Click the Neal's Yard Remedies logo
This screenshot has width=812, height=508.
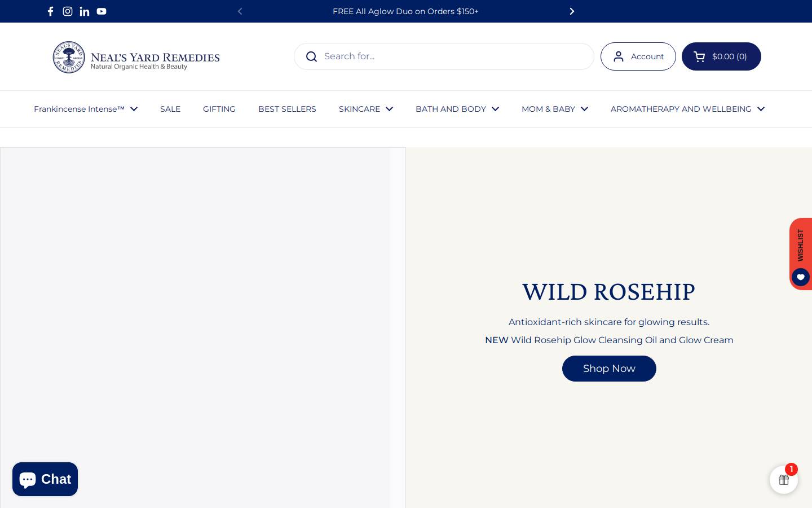[136, 57]
